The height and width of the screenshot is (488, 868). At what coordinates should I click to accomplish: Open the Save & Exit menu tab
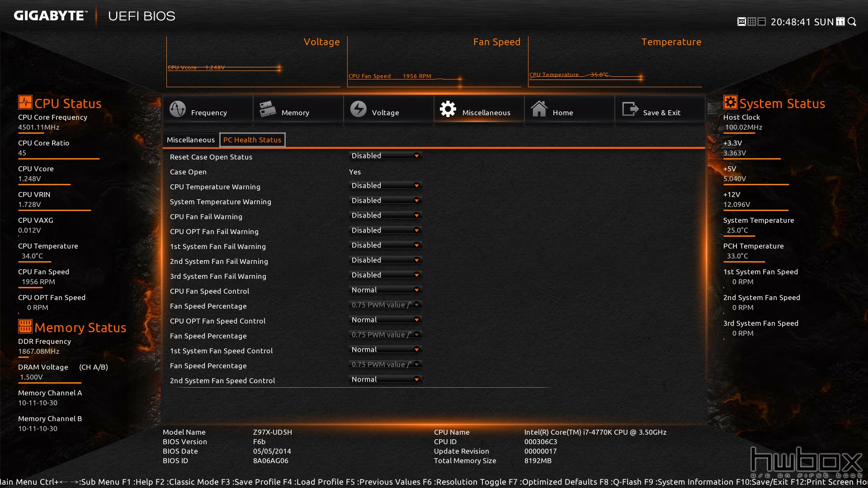coord(660,109)
